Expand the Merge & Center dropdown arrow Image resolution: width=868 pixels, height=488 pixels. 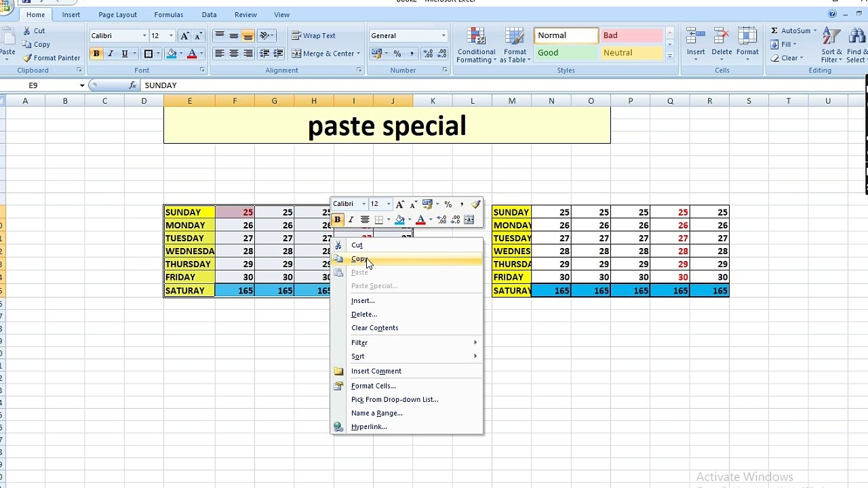pos(358,54)
